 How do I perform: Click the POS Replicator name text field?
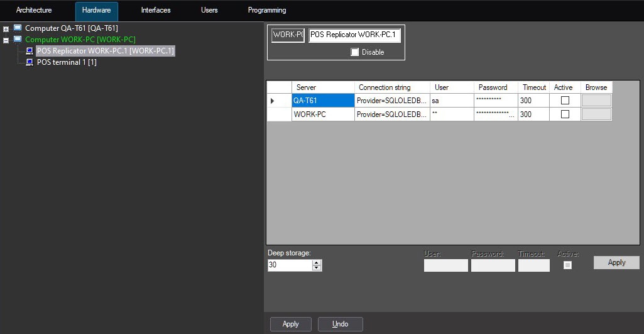coord(354,35)
